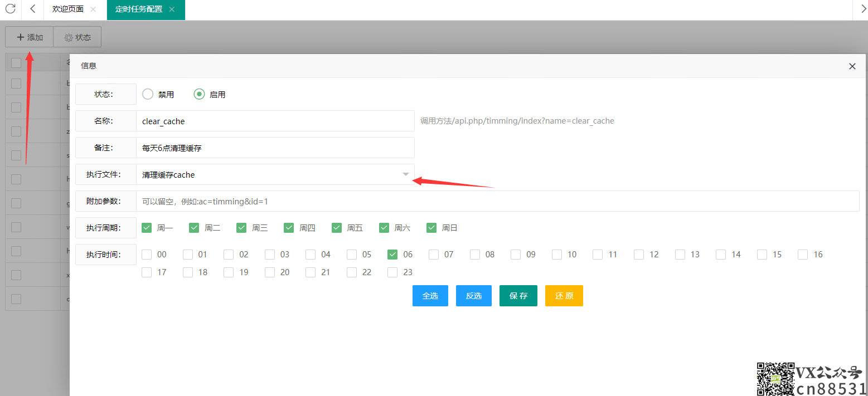Select the 启用 radio option
The width and height of the screenshot is (868, 396).
click(199, 94)
